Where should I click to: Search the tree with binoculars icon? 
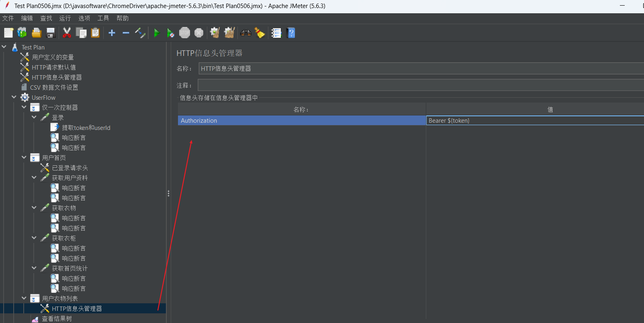tap(246, 33)
